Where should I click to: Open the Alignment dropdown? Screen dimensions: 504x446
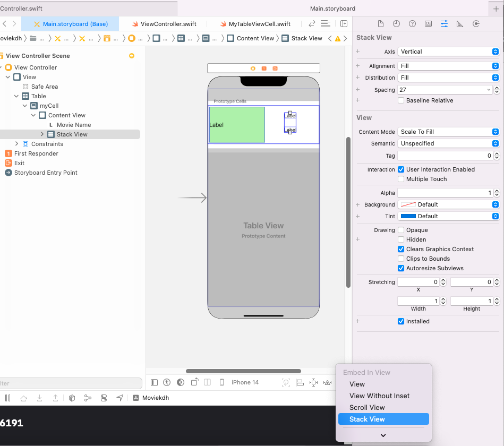click(448, 66)
